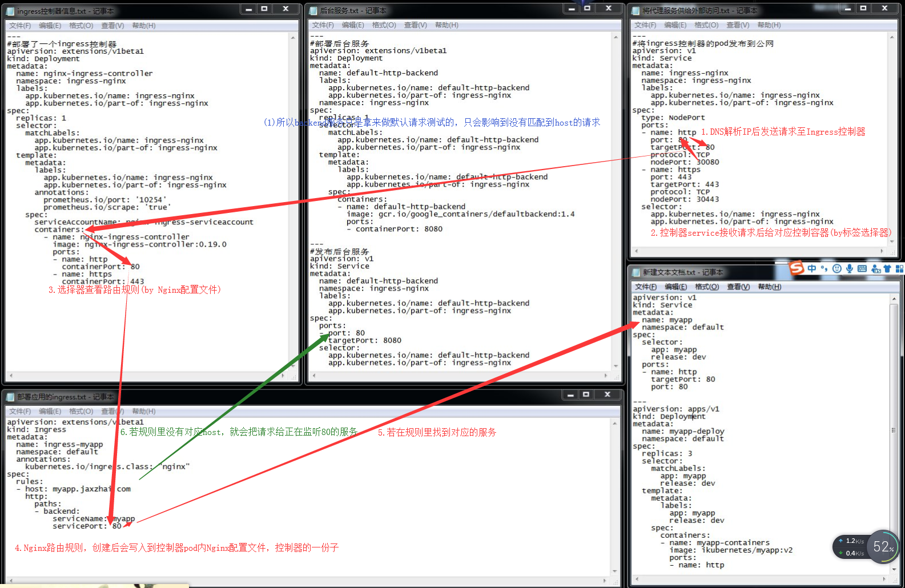Screen dimensions: 905x588
Task: Click vertical scrollbar thumb in 新建文本文档.txt window
Action: click(x=894, y=431)
